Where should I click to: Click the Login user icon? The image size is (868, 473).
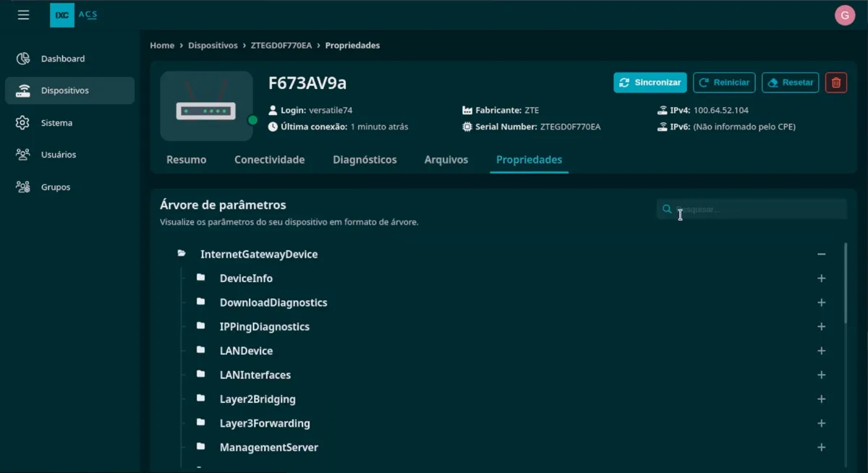(x=273, y=111)
